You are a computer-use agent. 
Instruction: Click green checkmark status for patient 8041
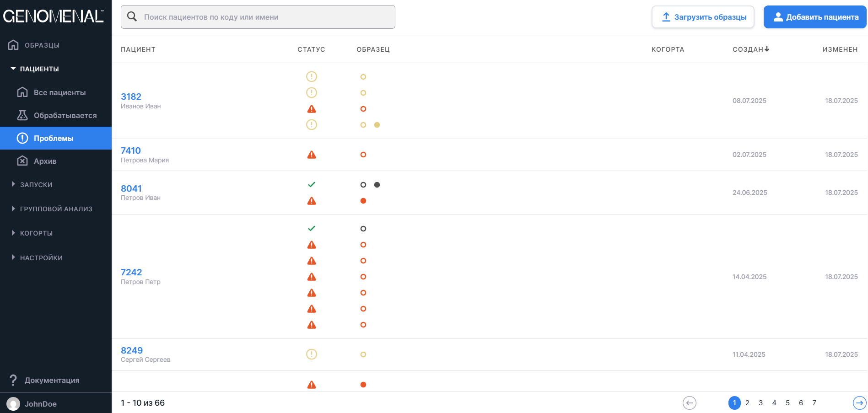click(312, 185)
